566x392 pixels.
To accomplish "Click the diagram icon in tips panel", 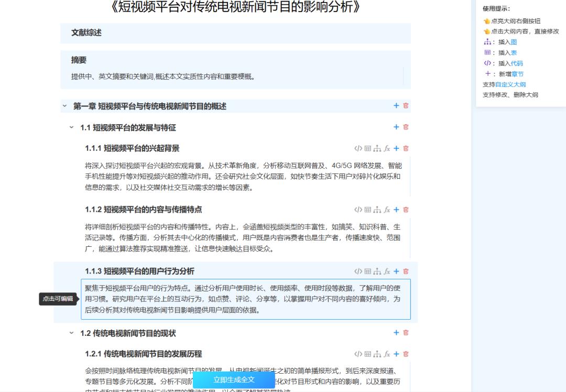I will coord(487,42).
